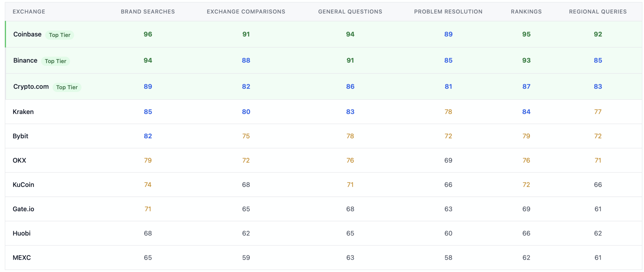
Task: Click Binance exchange comparisons score 88
Action: pyautogui.click(x=246, y=60)
